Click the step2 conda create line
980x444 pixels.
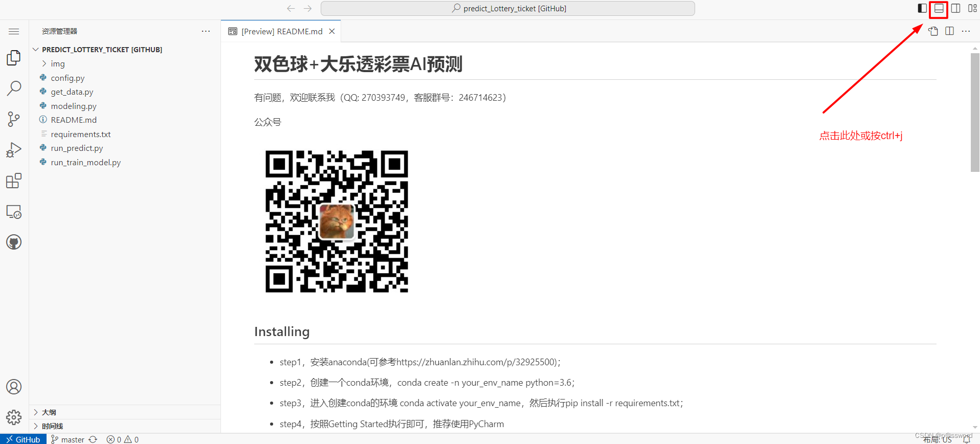(427, 383)
